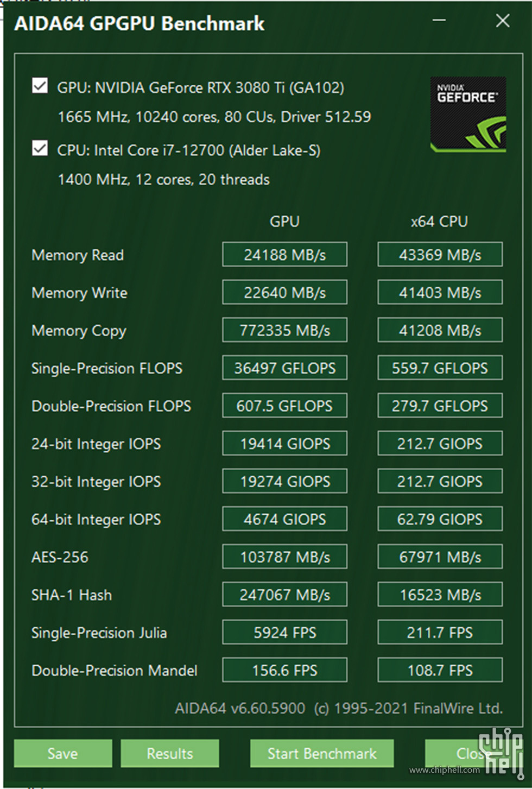Uncheck the CPU Intel Core i7-12700 checkbox

pos(40,148)
